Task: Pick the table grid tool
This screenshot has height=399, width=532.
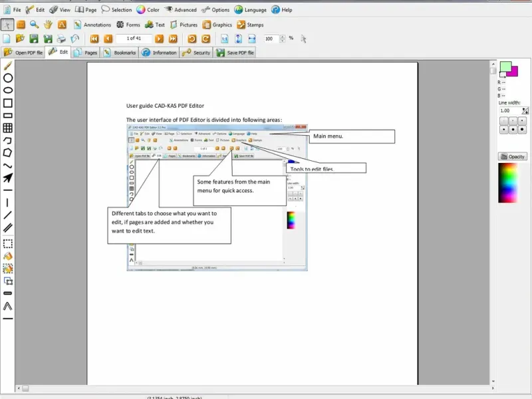Action: click(x=8, y=128)
